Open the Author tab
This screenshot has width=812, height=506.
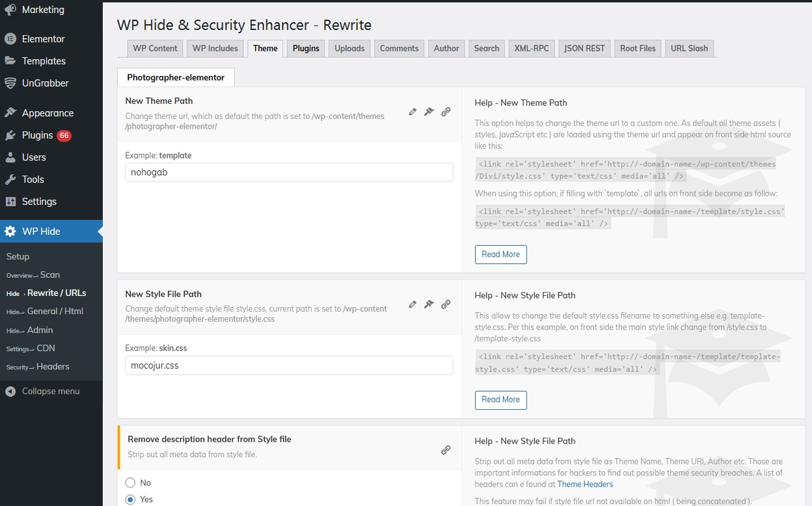[x=446, y=48]
